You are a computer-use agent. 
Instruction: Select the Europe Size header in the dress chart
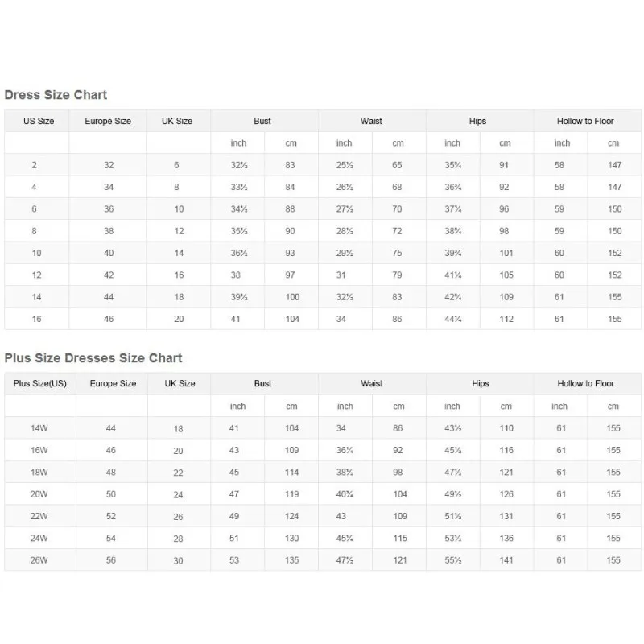click(108, 121)
